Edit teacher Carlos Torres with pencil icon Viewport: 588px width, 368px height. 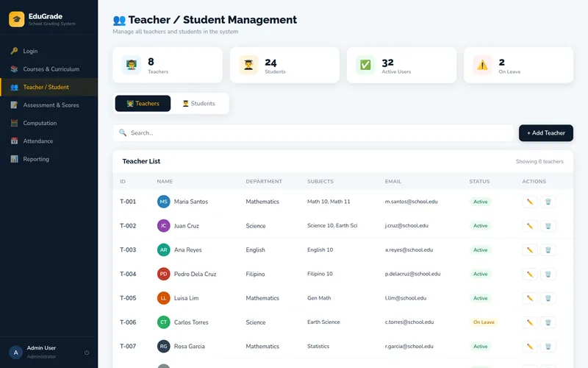click(x=529, y=322)
